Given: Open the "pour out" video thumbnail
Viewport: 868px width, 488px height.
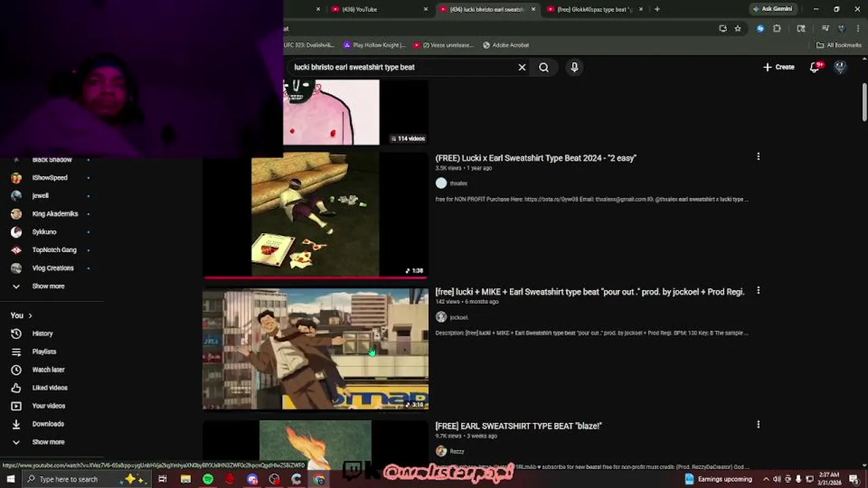Looking at the screenshot, I should pyautogui.click(x=315, y=349).
